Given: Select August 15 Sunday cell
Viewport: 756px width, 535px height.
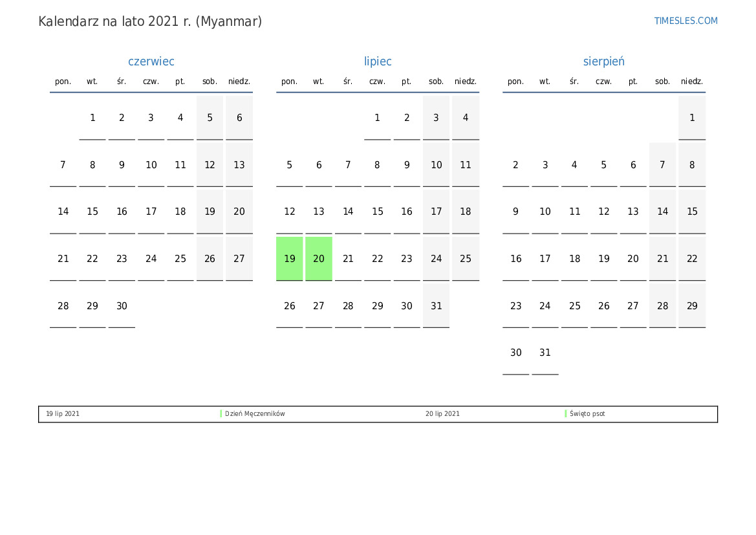Looking at the screenshot, I should click(x=692, y=212).
